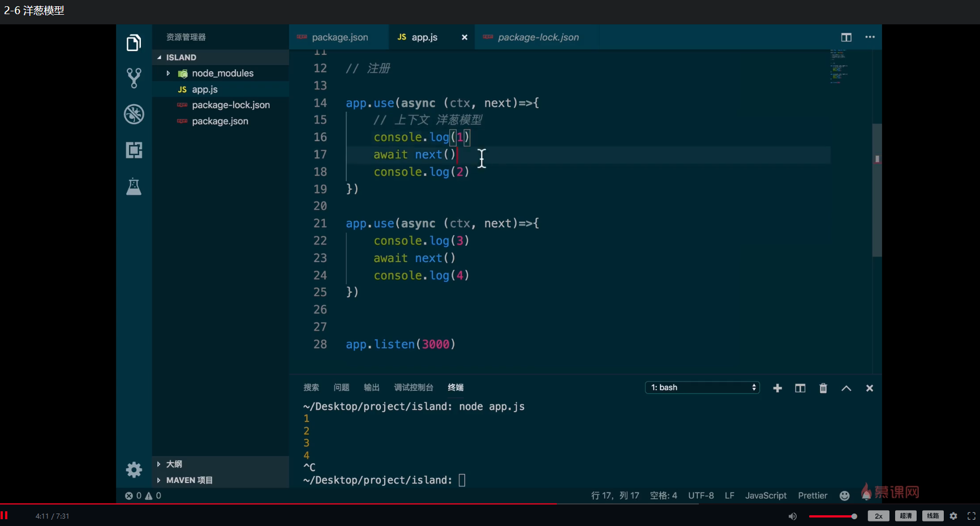Viewport: 980px width, 526px height.
Task: Switch to the 问题 panel tab
Action: point(341,387)
